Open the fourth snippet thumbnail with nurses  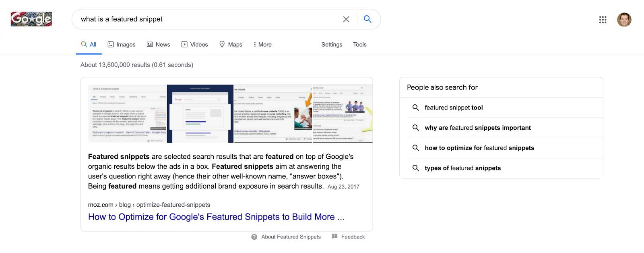tap(343, 114)
